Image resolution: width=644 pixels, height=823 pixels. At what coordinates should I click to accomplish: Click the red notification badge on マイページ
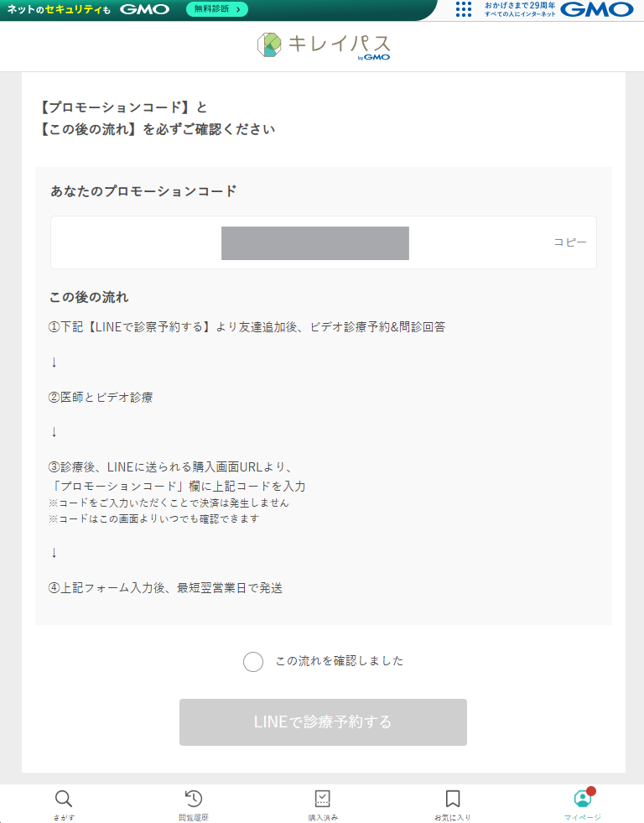point(591,791)
